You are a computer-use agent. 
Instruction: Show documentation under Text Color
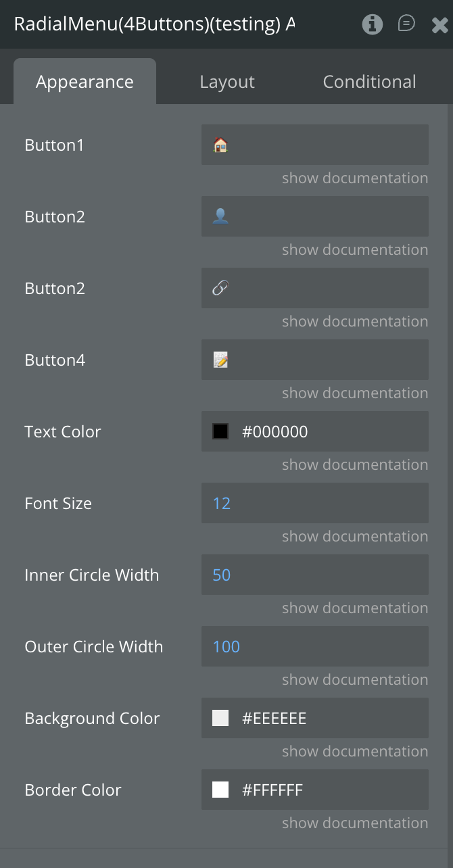click(x=355, y=465)
